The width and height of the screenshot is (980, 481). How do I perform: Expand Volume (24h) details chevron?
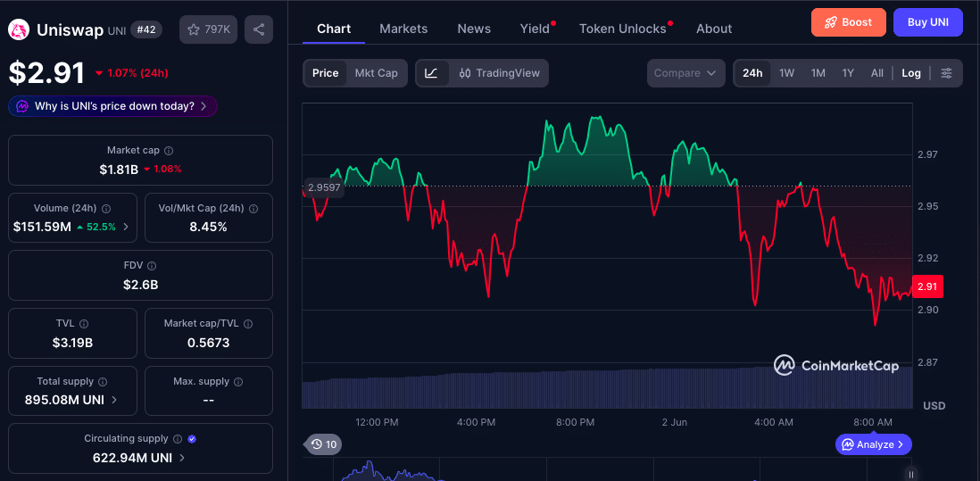[126, 227]
